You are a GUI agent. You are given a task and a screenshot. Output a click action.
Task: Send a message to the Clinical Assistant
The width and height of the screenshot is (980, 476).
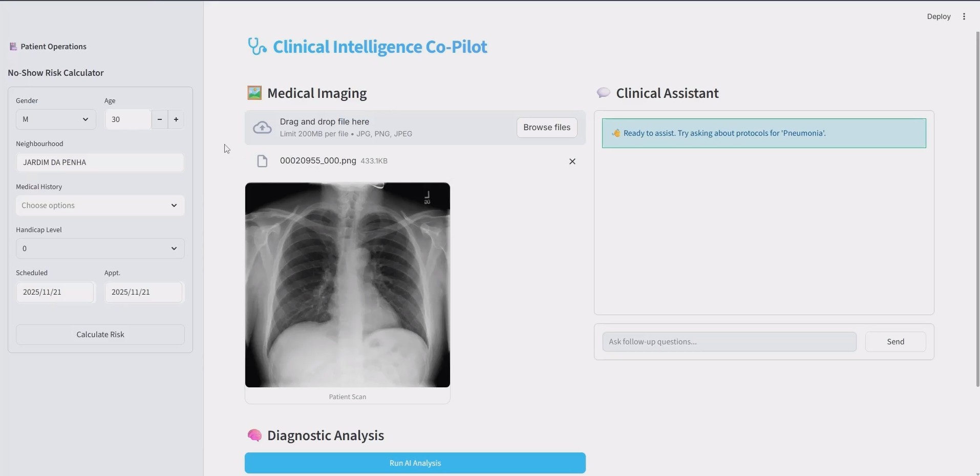(895, 341)
